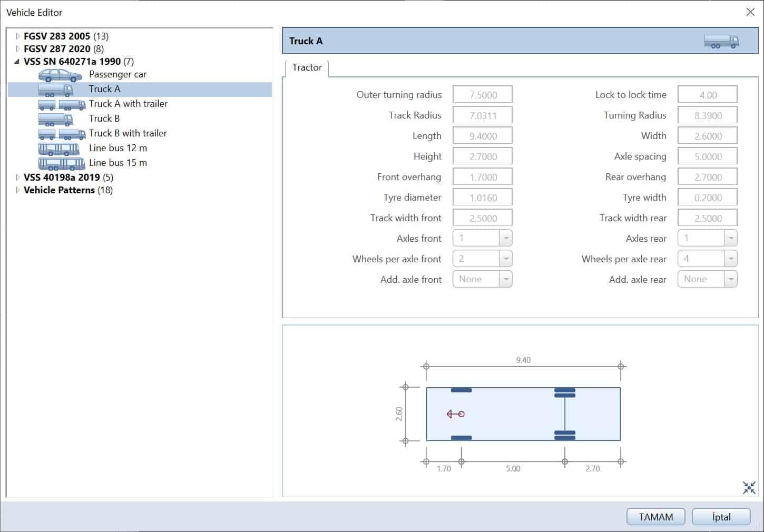The width and height of the screenshot is (764, 532).
Task: Select the VSS 40198a 2019 tree item
Action: (61, 178)
